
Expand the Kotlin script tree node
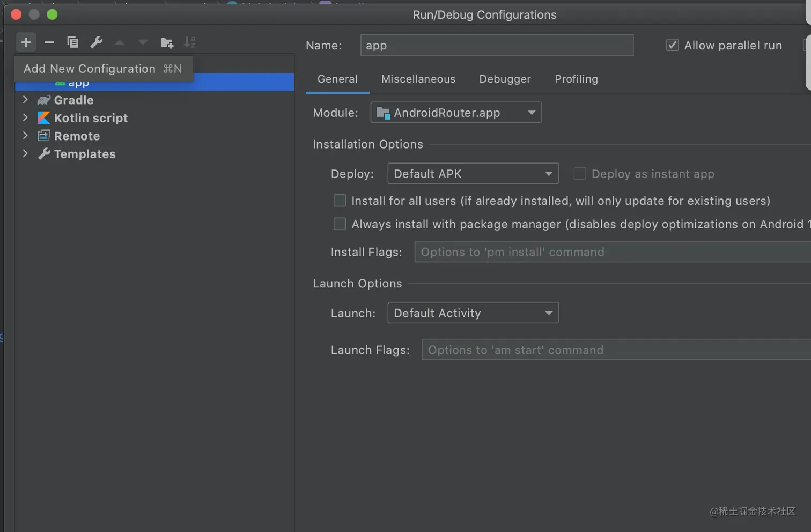tap(25, 117)
